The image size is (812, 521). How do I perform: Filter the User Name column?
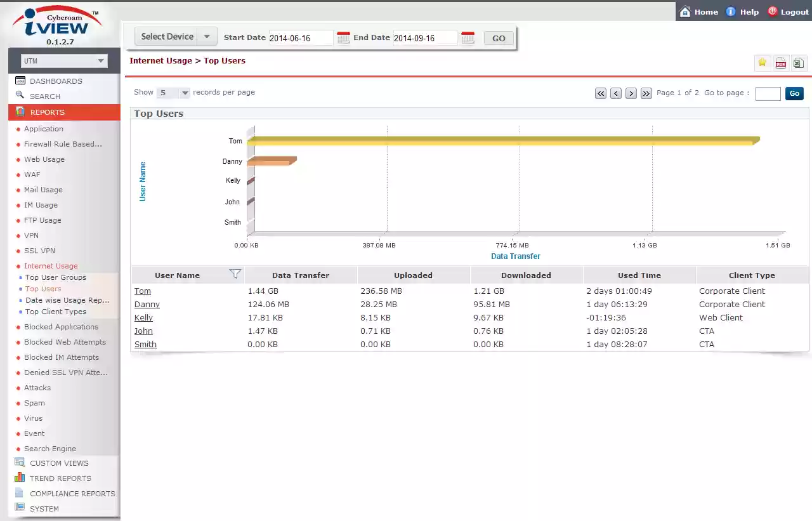coord(235,274)
